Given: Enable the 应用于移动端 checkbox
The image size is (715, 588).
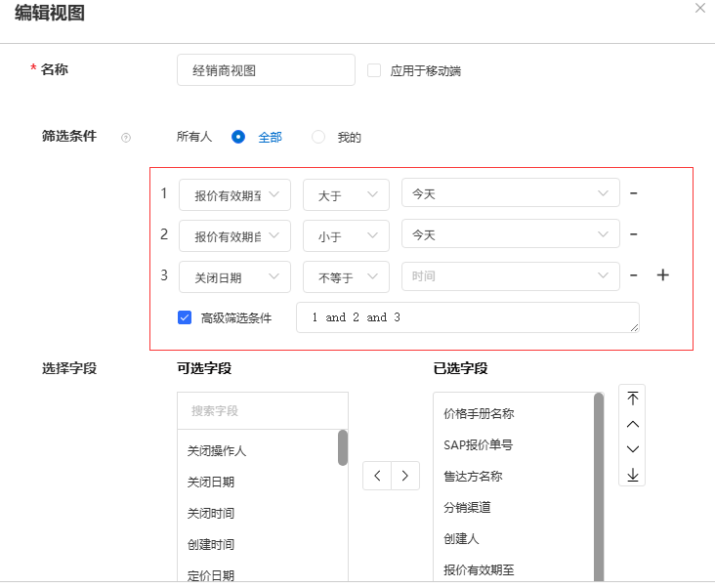Looking at the screenshot, I should (374, 70).
